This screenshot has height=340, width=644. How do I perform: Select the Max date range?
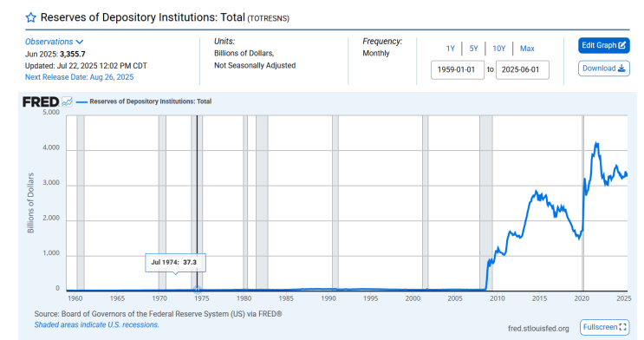(527, 49)
